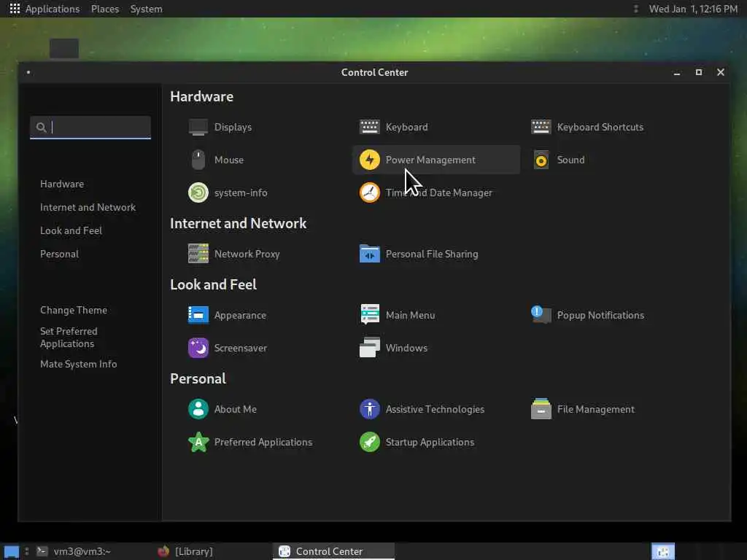The image size is (747, 560).
Task: Open the Preferred Applications star icon
Action: click(198, 442)
